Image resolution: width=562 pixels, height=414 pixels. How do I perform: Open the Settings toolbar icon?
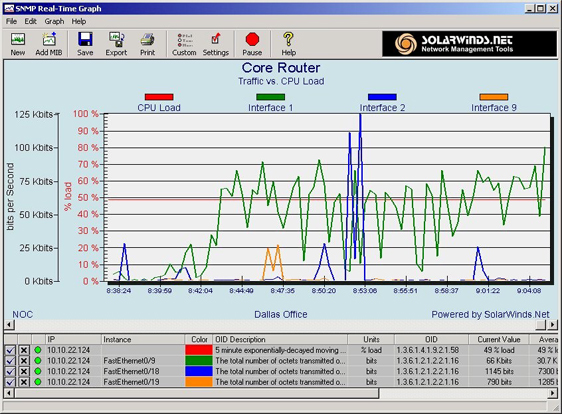point(215,44)
